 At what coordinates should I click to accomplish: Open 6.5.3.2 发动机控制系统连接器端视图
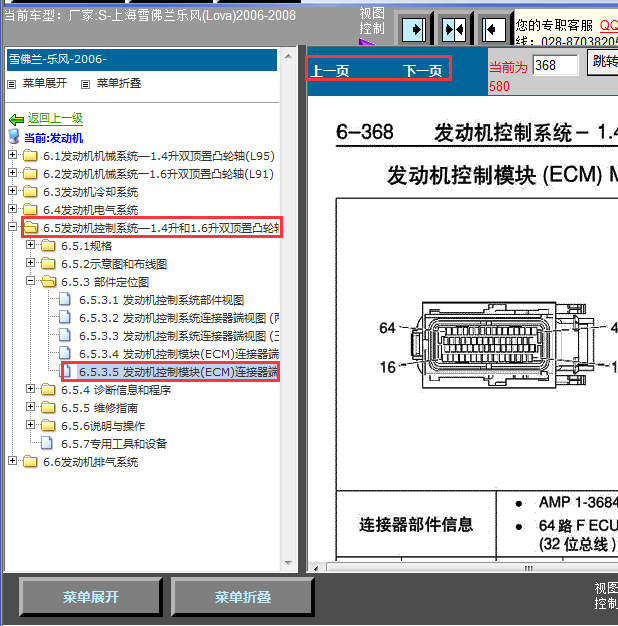(x=179, y=318)
